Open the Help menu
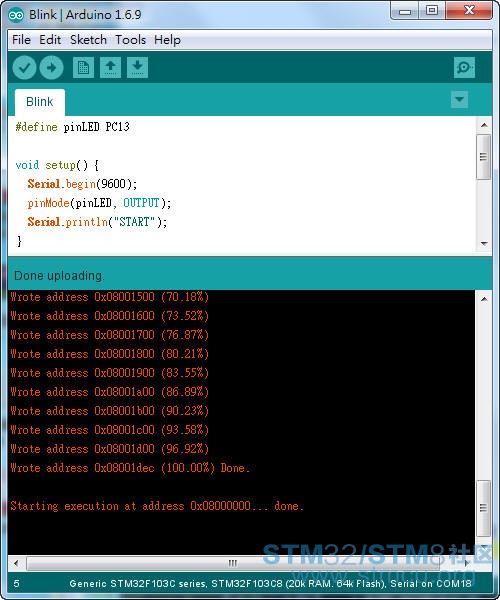Screen dimensions: 500x600 coord(168,40)
